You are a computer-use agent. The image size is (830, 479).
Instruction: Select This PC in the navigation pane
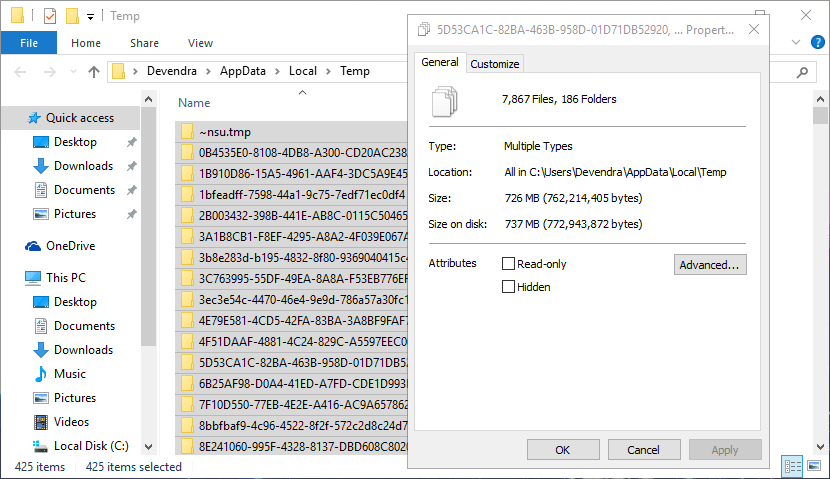tap(65, 277)
